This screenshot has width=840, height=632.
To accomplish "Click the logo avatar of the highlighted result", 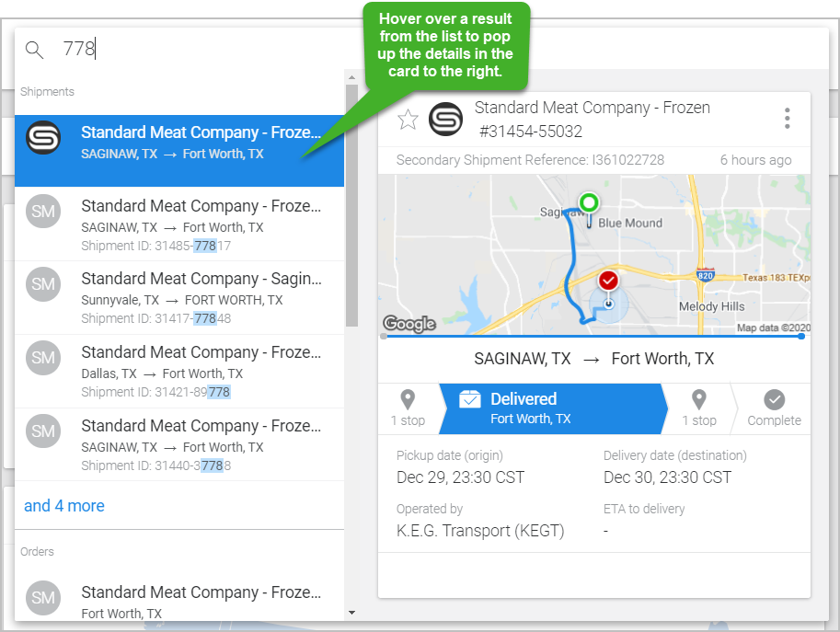I will [x=43, y=138].
